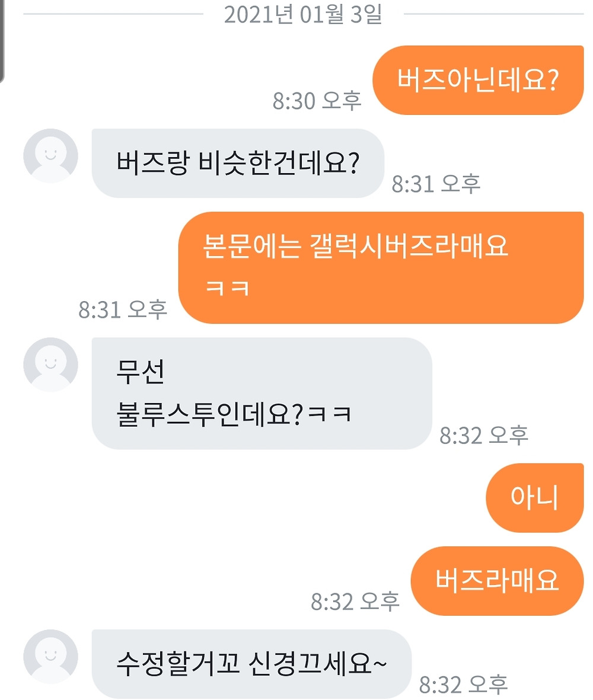
Task: Click the "불루스투인데요?ㅋㅋ" text line
Action: click(x=235, y=413)
